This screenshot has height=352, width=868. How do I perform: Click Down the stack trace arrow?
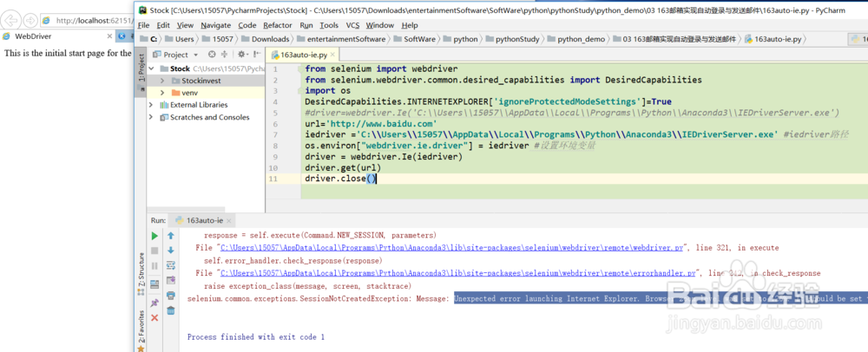[x=170, y=251]
